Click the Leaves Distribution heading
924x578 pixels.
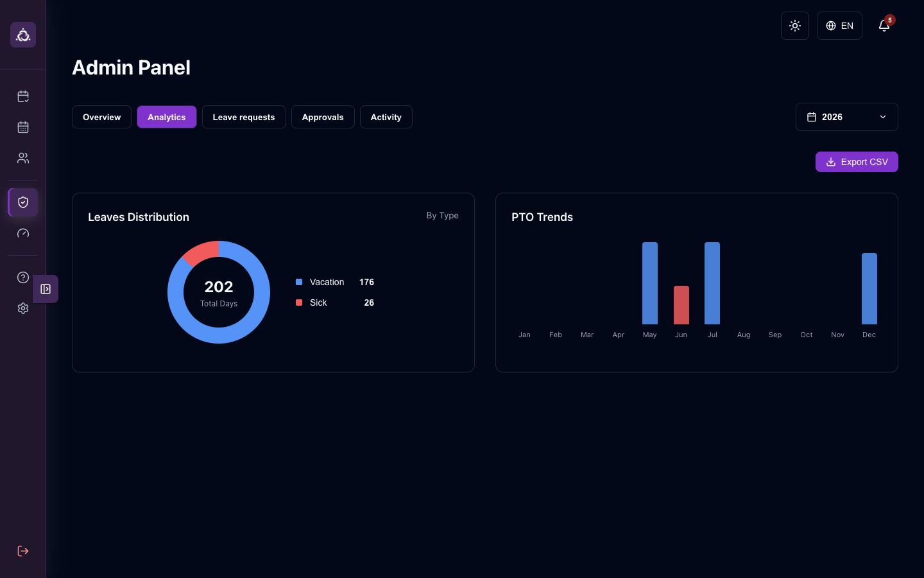[139, 217]
